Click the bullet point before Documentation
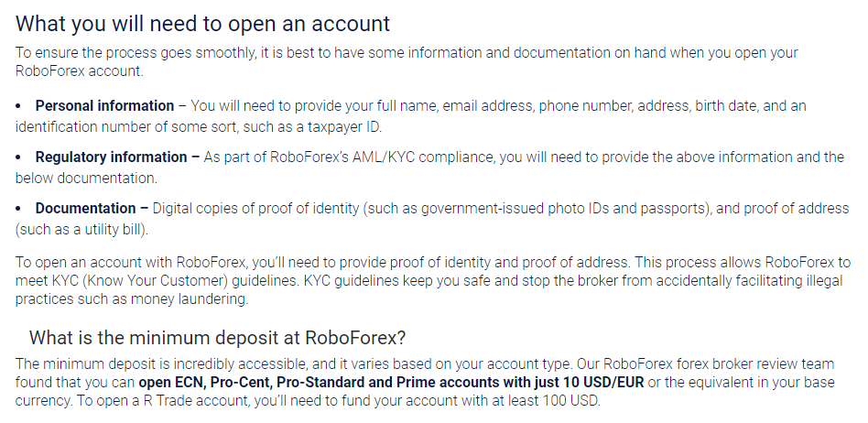 [18, 209]
